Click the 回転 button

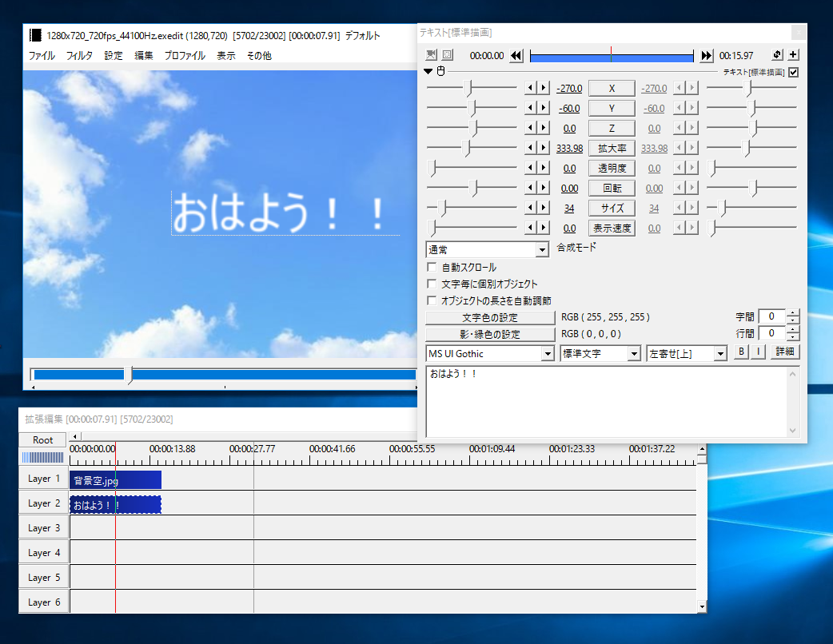[612, 188]
